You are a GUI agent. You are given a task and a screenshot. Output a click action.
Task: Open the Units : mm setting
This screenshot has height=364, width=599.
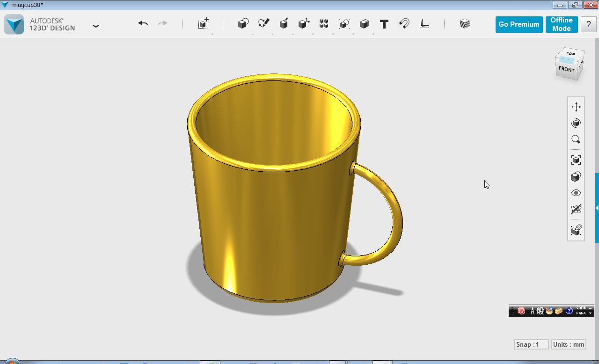point(569,344)
